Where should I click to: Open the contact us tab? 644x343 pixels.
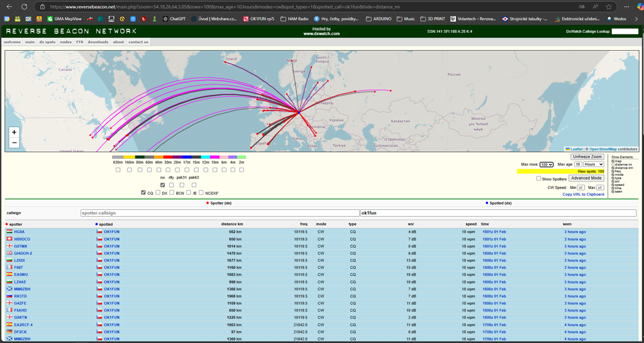pos(138,42)
